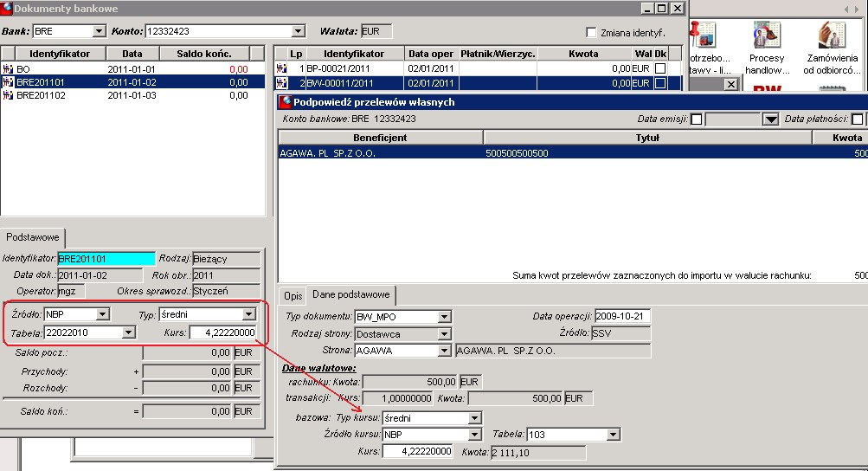Tick the Dk checkbox for BW-00011/2011
Image resolution: width=868 pixels, height=471 pixels.
coord(659,83)
